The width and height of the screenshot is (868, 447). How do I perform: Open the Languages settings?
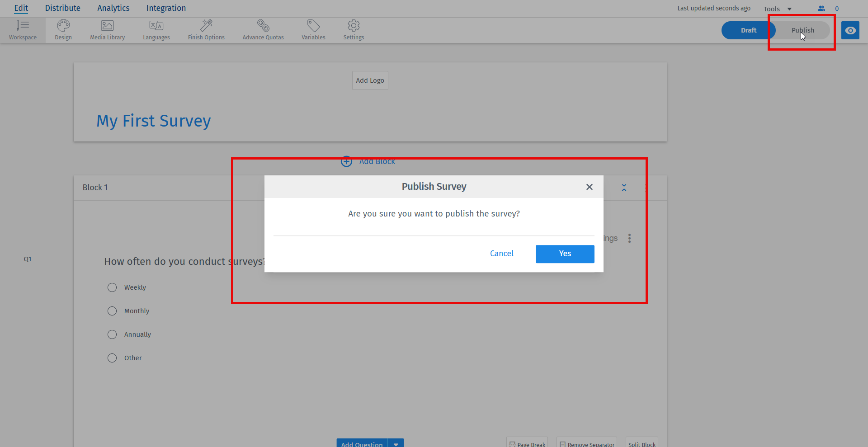tap(156, 29)
